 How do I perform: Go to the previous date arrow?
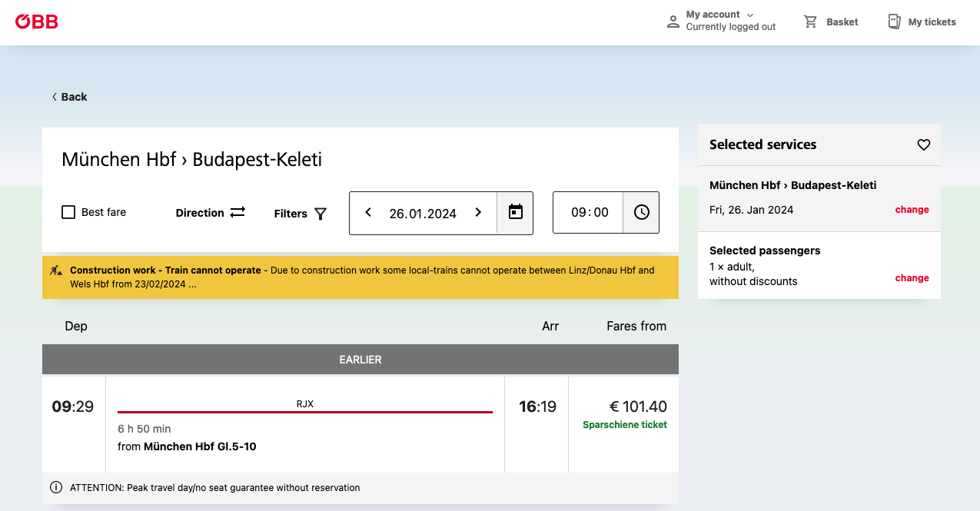click(368, 213)
